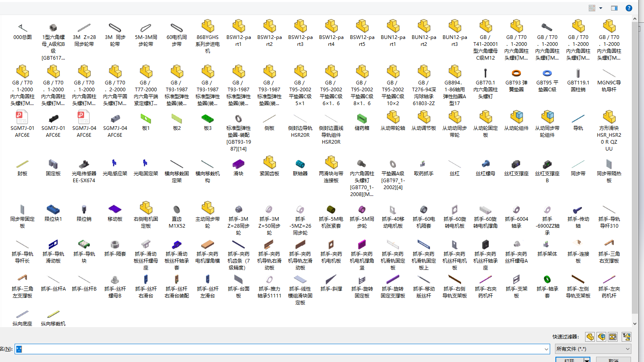The width and height of the screenshot is (644, 362).
Task: Click the 取消 button
Action: 614,360
